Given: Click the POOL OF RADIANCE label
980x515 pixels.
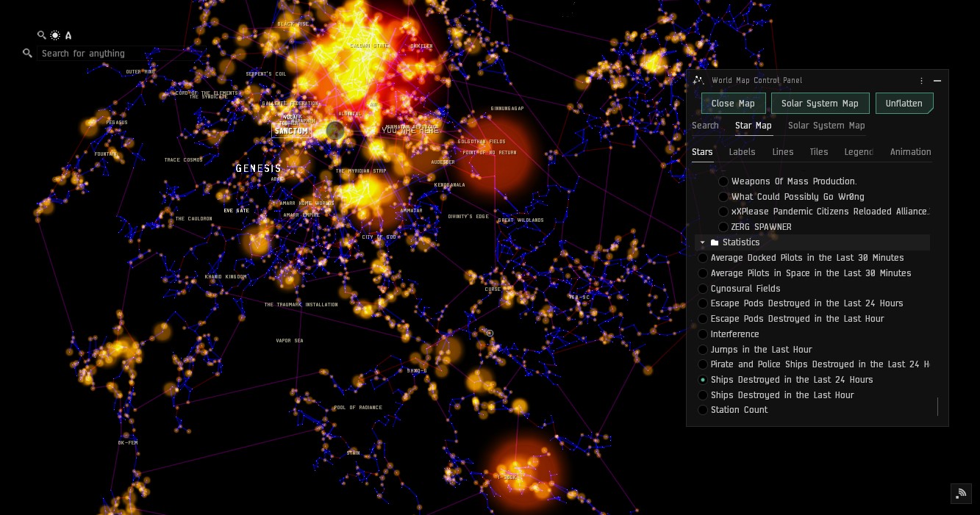Looking at the screenshot, I should click(358, 408).
